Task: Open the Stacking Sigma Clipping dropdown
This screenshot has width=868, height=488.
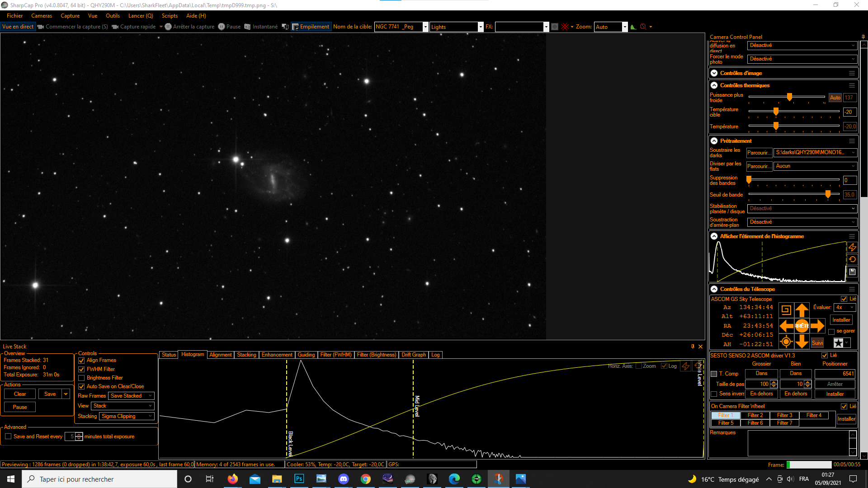Action: pyautogui.click(x=127, y=416)
